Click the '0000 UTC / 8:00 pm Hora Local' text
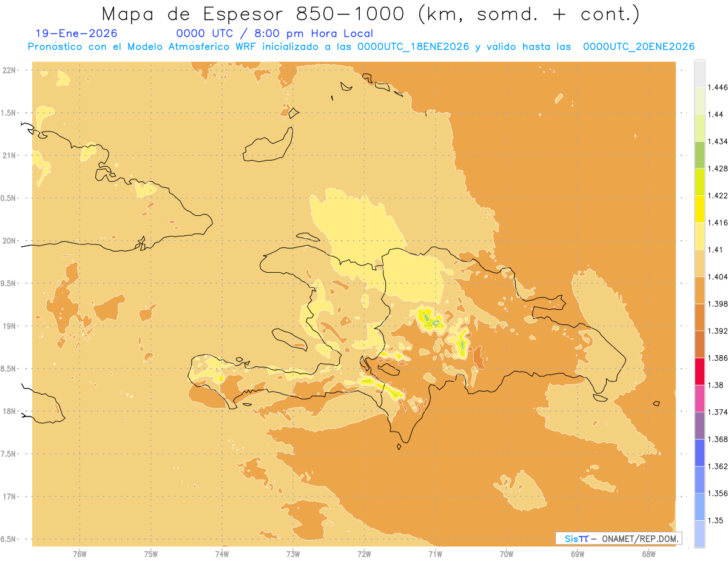This screenshot has width=728, height=562. tap(275, 34)
